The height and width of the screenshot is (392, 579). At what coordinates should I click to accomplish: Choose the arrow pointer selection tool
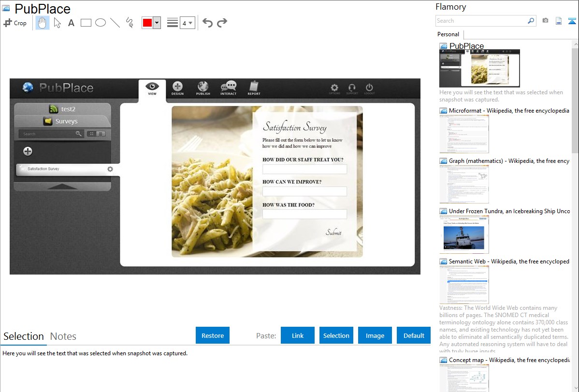[57, 23]
